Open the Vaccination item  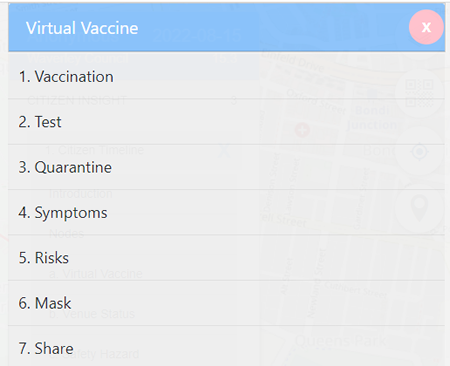click(226, 76)
